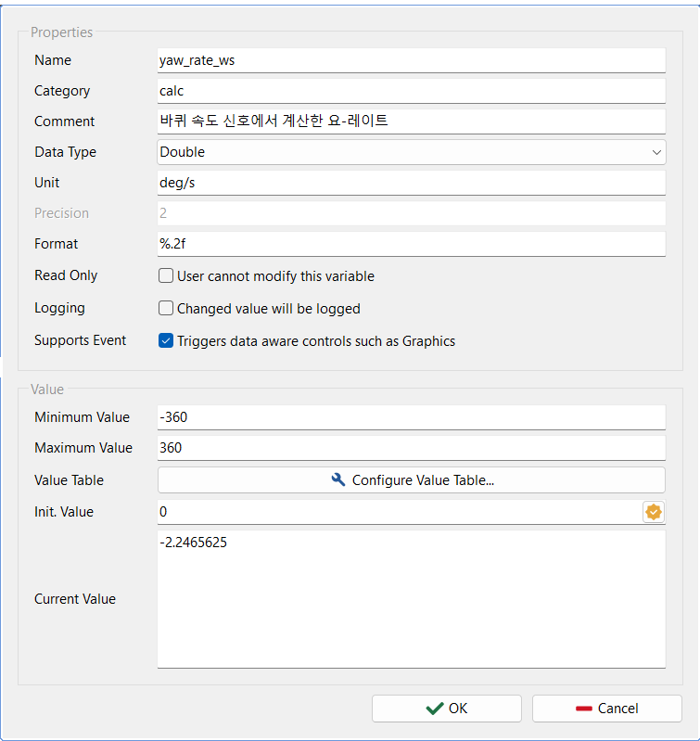Click the 'Supports Event' label
This screenshot has width=700, height=741.
[81, 340]
